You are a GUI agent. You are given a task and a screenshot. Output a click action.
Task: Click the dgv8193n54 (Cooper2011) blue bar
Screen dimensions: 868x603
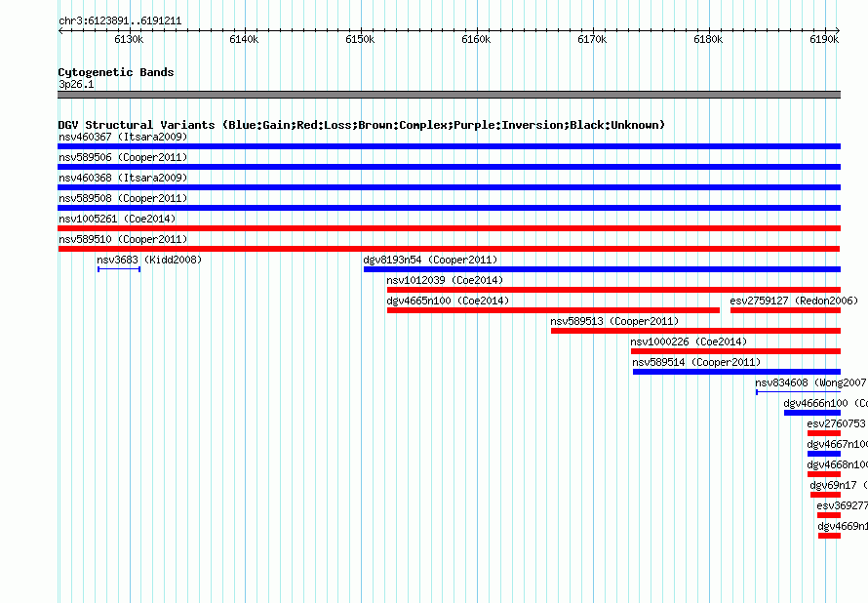pyautogui.click(x=603, y=269)
